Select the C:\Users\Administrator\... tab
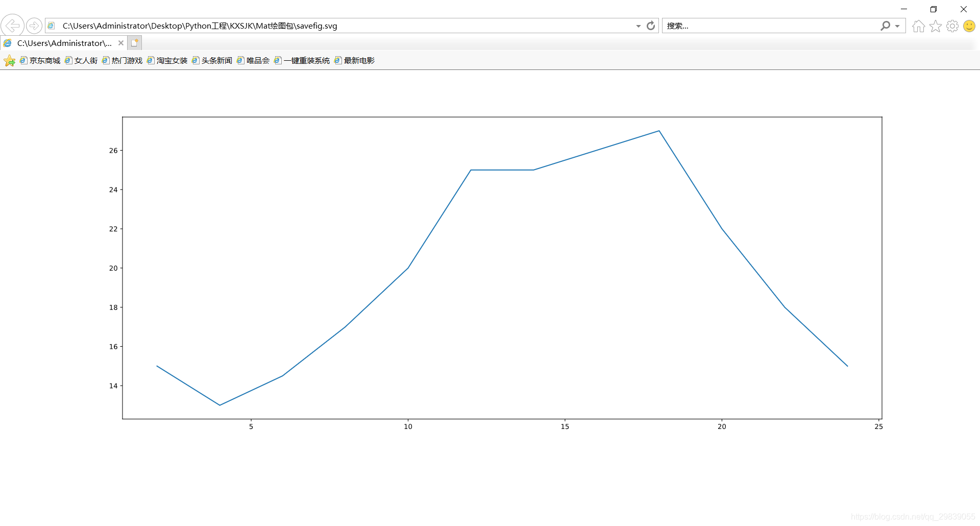The width and height of the screenshot is (980, 526). point(64,43)
